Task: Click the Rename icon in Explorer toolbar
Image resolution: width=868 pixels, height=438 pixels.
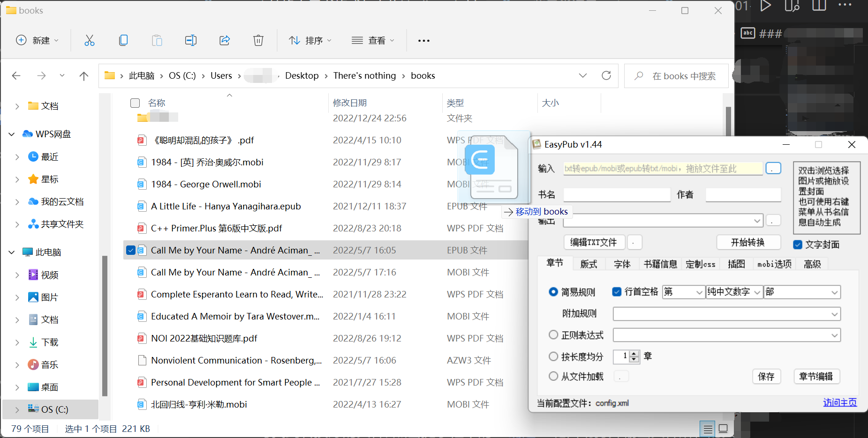Action: tap(191, 40)
